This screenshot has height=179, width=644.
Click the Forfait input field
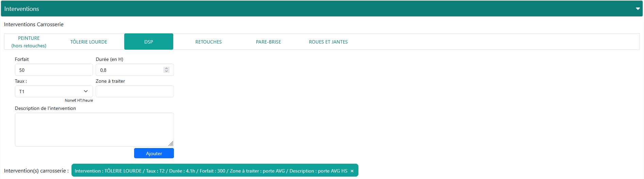point(54,70)
